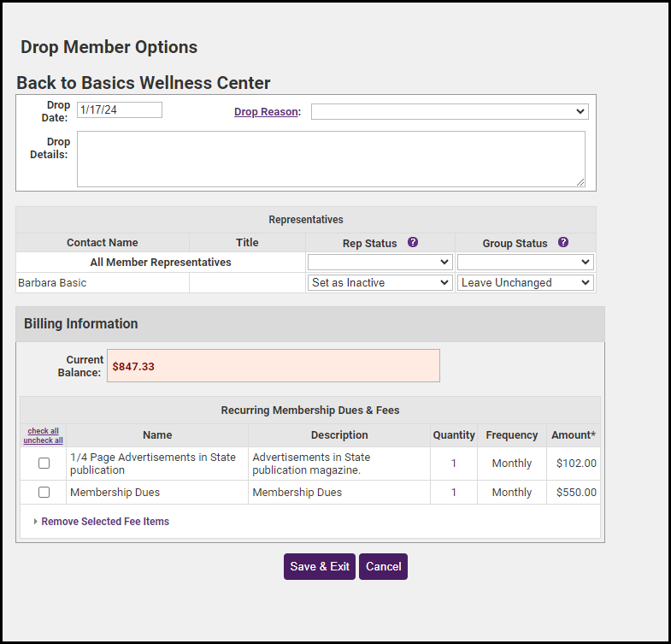This screenshot has width=671, height=644.
Task: Expand Remove Selected Fee Items
Action: (x=104, y=522)
